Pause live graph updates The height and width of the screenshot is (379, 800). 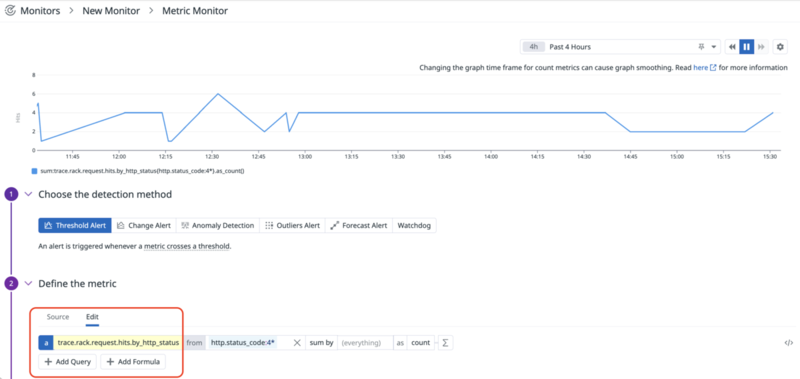(746, 47)
